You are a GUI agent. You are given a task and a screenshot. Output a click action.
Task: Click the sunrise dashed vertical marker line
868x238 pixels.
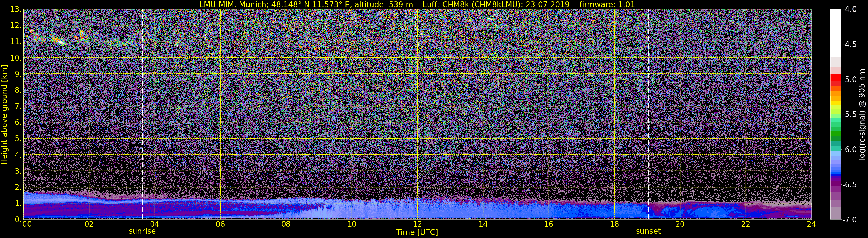point(142,114)
